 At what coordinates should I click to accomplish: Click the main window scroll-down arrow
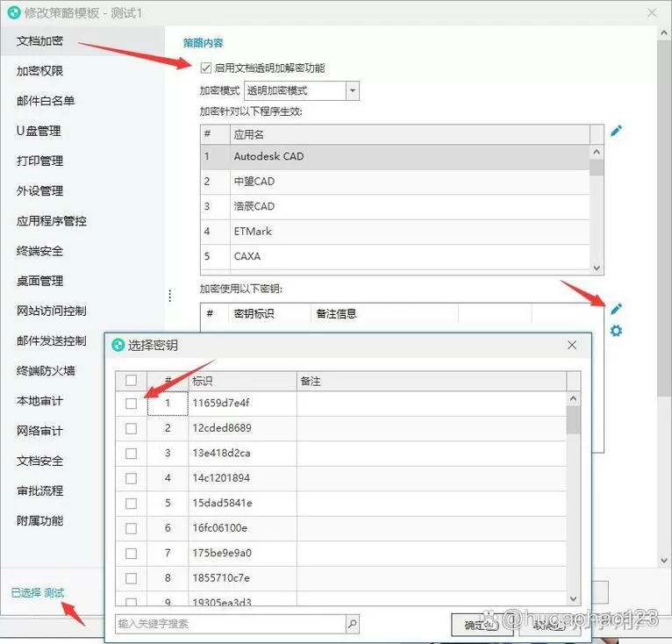pos(663,560)
